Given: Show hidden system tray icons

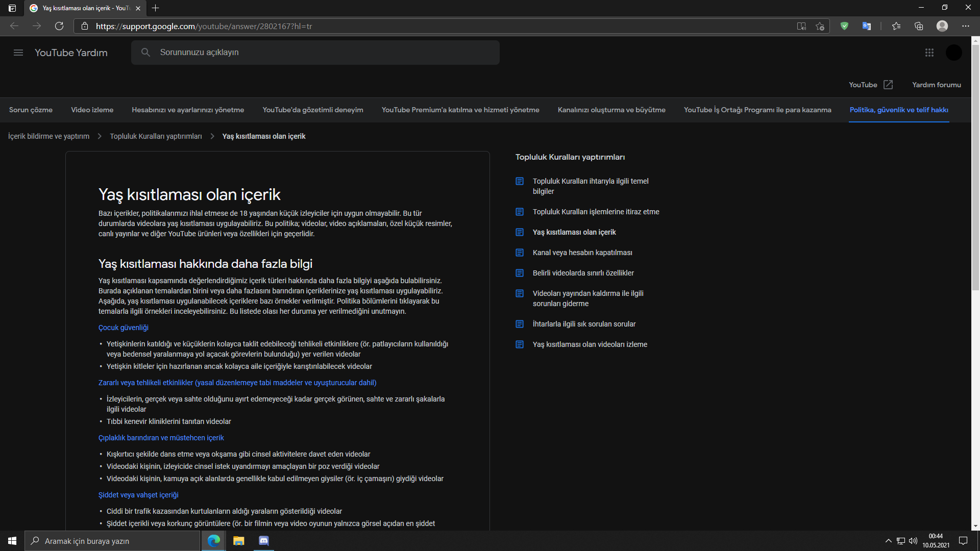Looking at the screenshot, I should pos(889,541).
